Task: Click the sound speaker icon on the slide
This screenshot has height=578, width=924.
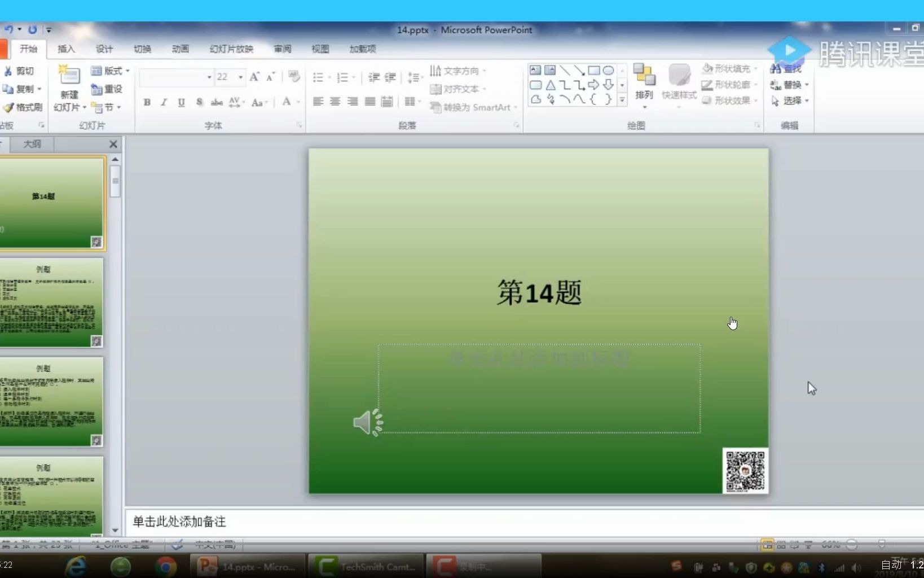Action: click(x=368, y=422)
